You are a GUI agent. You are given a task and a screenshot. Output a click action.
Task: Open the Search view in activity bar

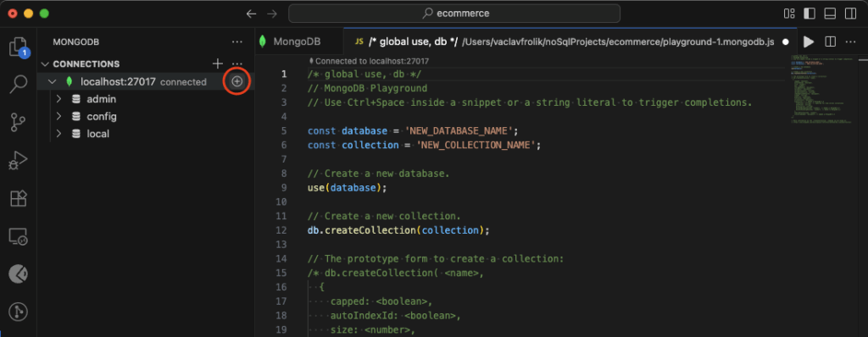coord(19,85)
